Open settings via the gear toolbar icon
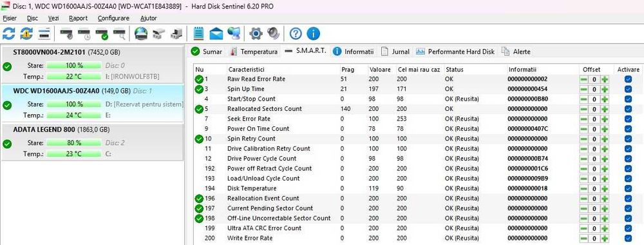 tap(256, 34)
